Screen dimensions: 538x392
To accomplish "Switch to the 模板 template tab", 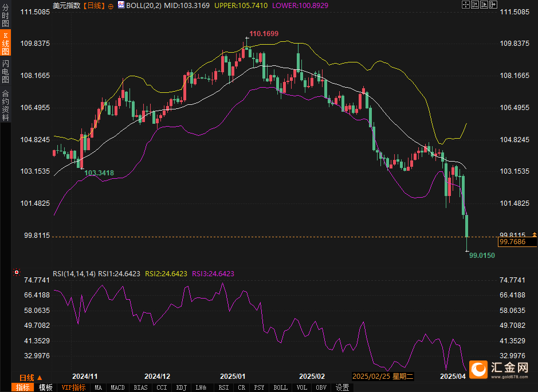I will coord(45,387).
